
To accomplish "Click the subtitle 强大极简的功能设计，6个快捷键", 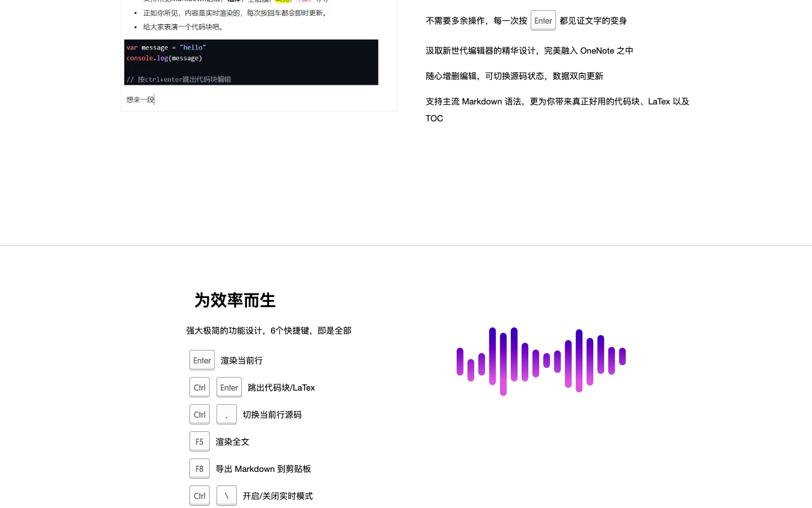I will (268, 331).
